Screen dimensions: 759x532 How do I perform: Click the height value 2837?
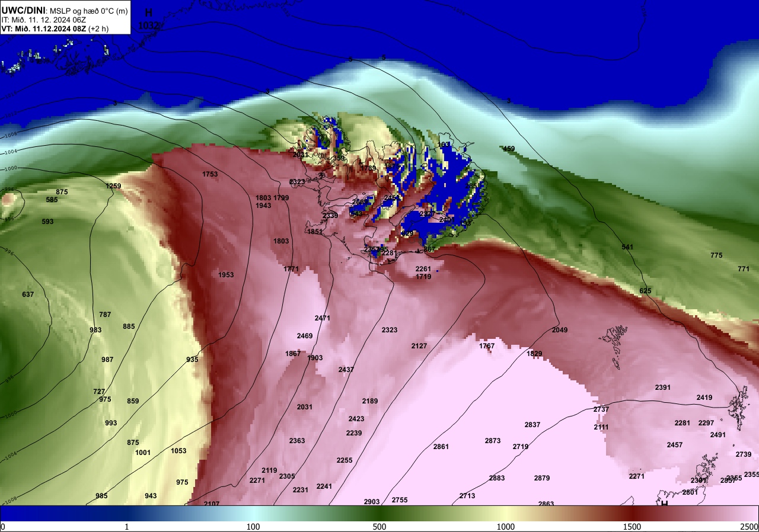[x=532, y=425]
